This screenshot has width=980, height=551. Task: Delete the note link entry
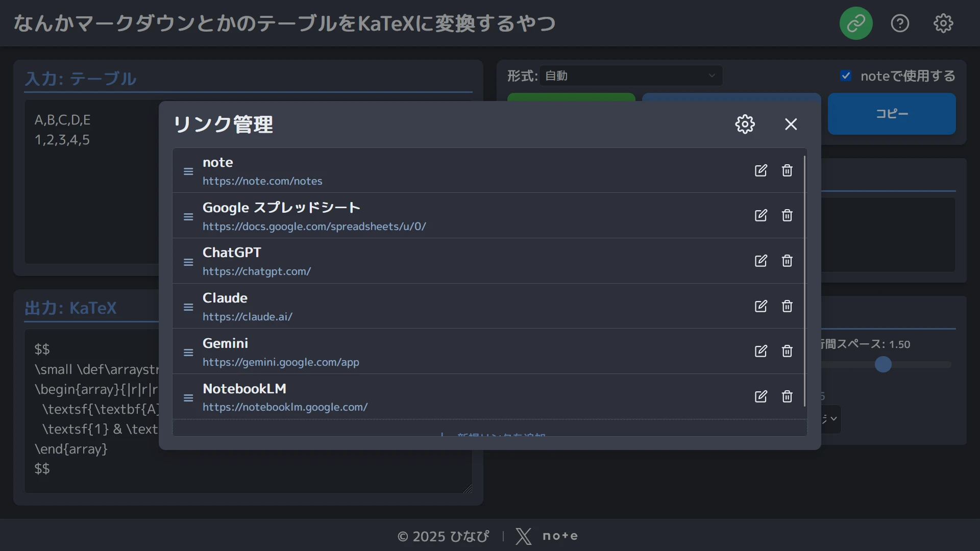pos(787,170)
